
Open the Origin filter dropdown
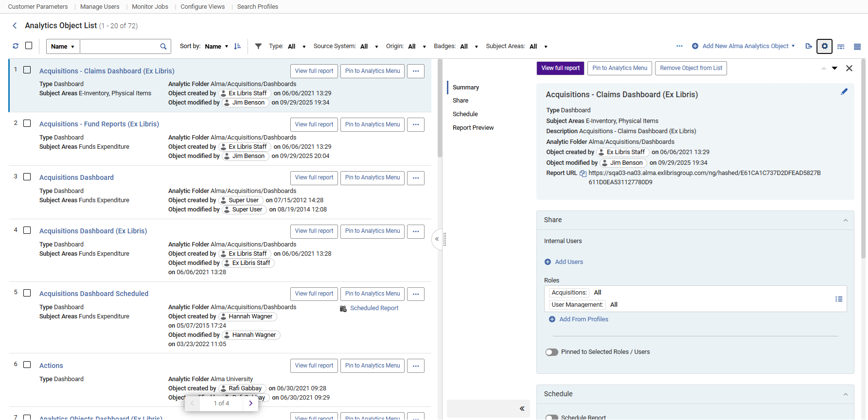pyautogui.click(x=417, y=47)
